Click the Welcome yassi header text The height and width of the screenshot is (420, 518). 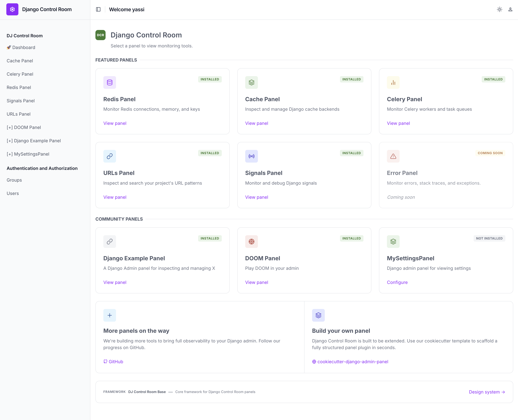(x=127, y=9)
